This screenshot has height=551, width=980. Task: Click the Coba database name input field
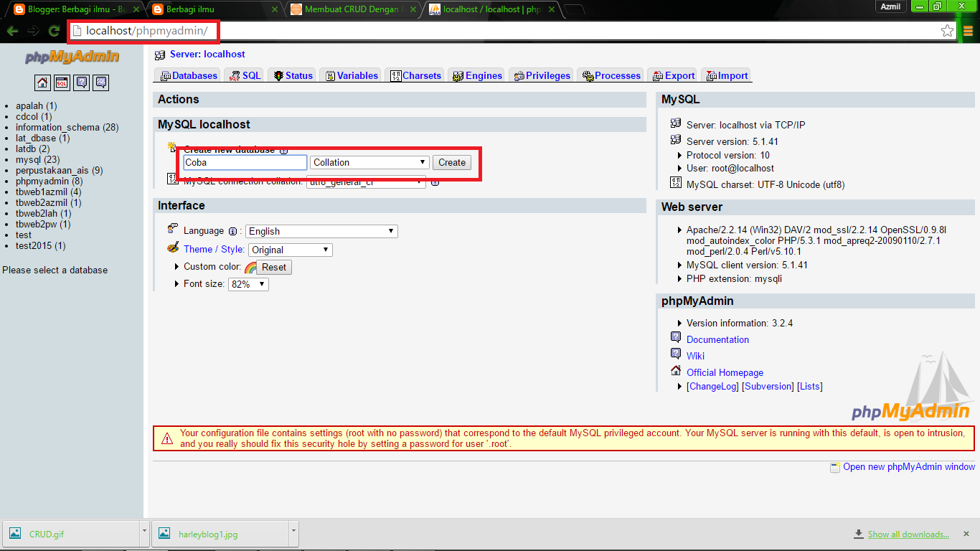[x=244, y=162]
